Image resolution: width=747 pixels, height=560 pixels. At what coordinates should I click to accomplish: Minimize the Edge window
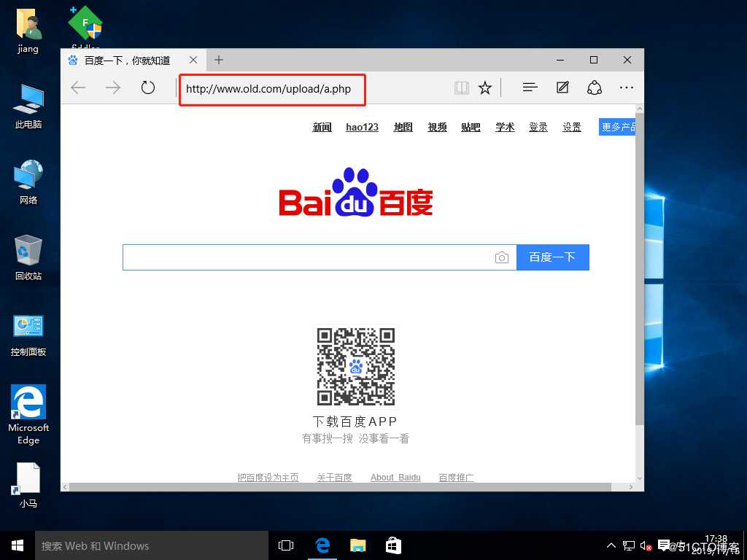pyautogui.click(x=560, y=60)
